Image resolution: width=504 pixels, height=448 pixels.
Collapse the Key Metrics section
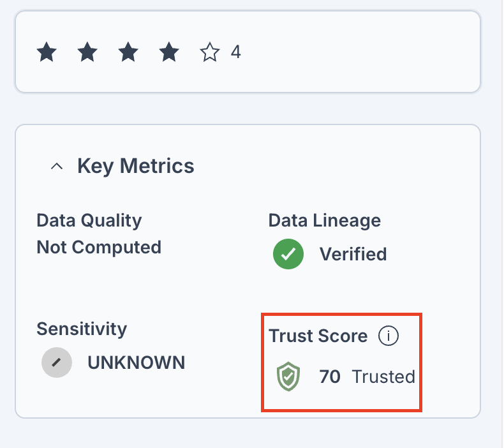57,167
